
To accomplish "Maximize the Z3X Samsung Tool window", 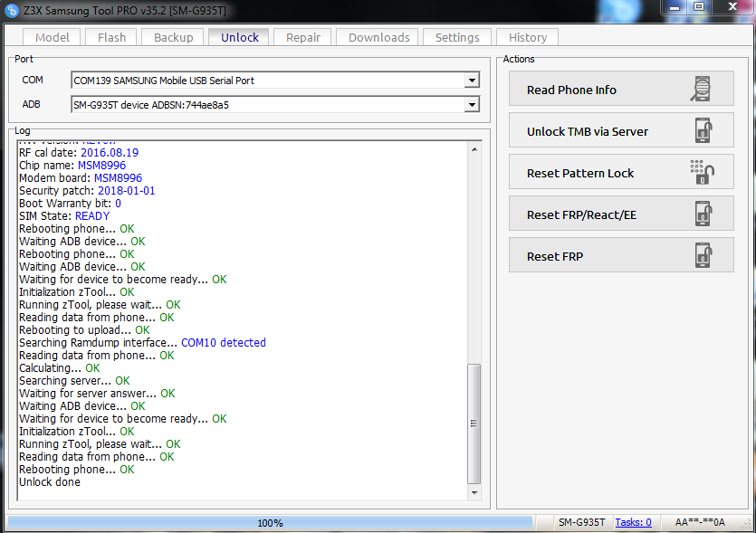I will pyautogui.click(x=699, y=7).
